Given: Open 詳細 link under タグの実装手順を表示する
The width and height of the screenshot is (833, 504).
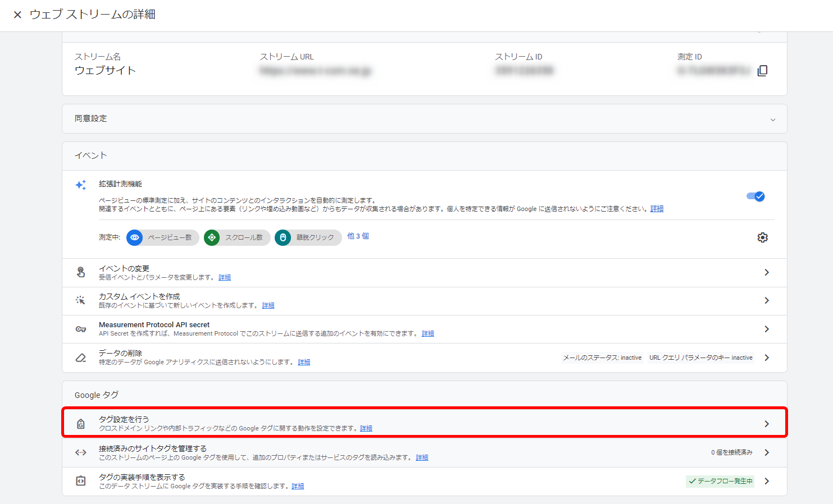Looking at the screenshot, I should (298, 486).
